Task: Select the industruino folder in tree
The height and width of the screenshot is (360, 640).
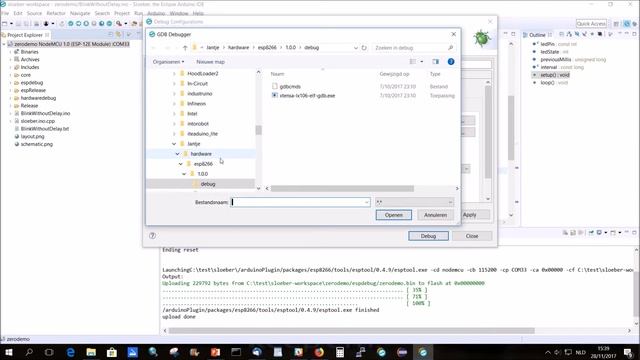Action: point(200,93)
